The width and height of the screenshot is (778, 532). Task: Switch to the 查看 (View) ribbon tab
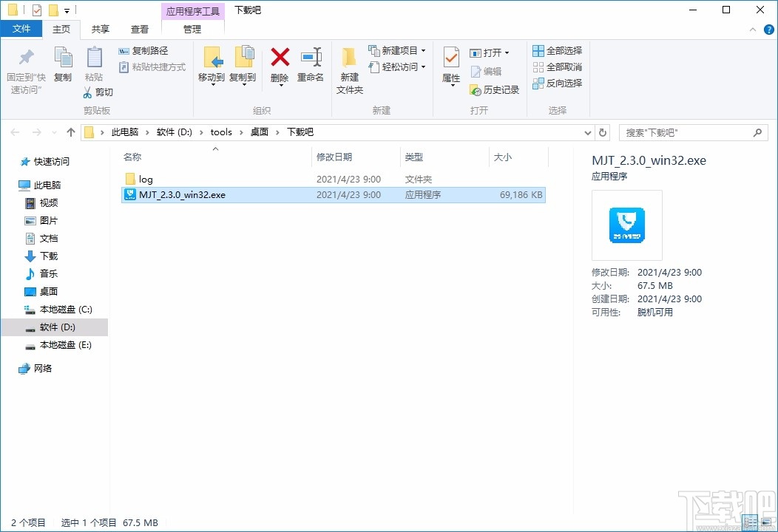[x=141, y=30]
